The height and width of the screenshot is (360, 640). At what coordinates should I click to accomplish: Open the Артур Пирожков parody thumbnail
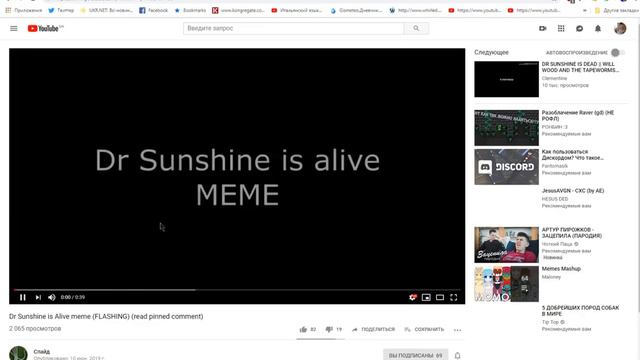[x=507, y=245]
